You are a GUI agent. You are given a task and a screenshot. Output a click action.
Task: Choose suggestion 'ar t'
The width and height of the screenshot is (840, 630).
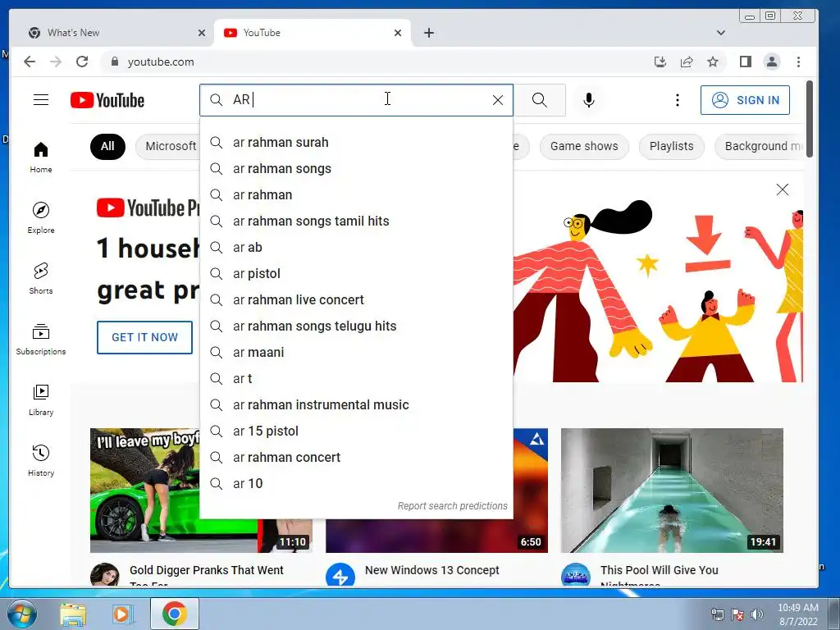(356, 379)
